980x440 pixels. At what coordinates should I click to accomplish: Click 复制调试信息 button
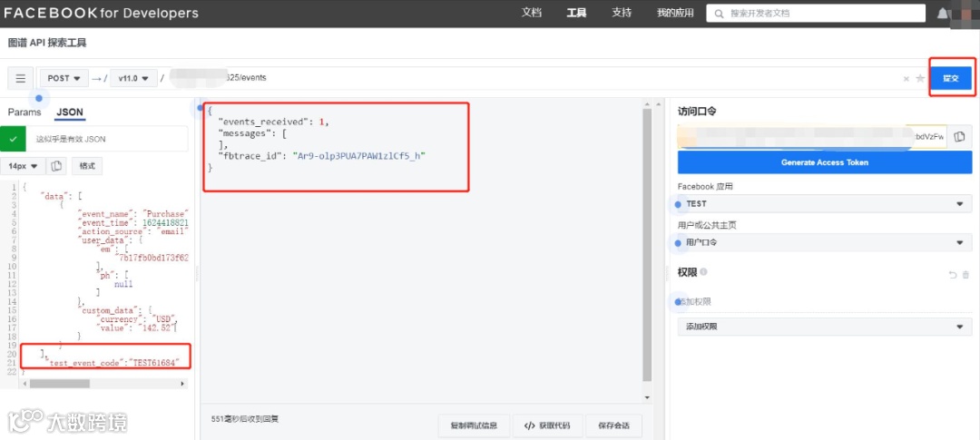pos(474,425)
